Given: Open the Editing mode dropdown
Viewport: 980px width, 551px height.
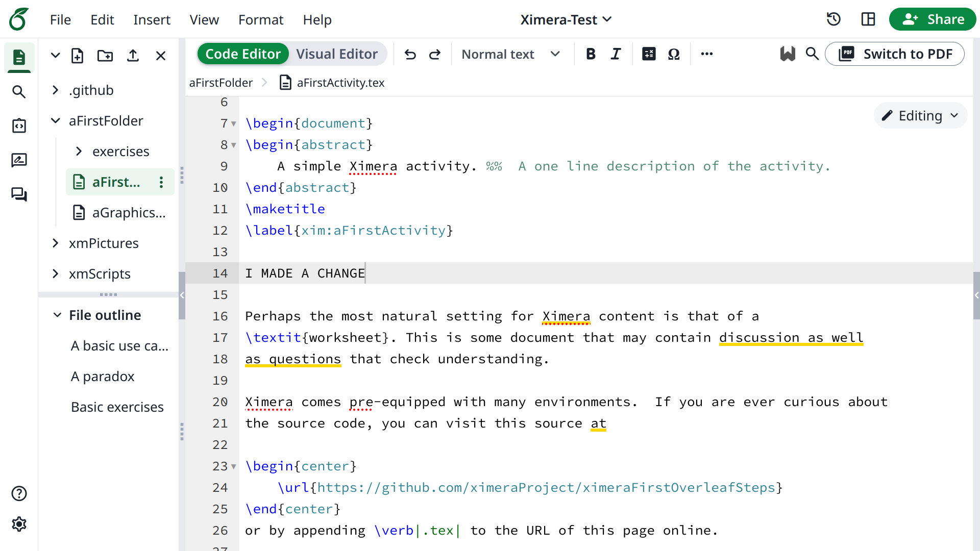Looking at the screenshot, I should coord(920,116).
